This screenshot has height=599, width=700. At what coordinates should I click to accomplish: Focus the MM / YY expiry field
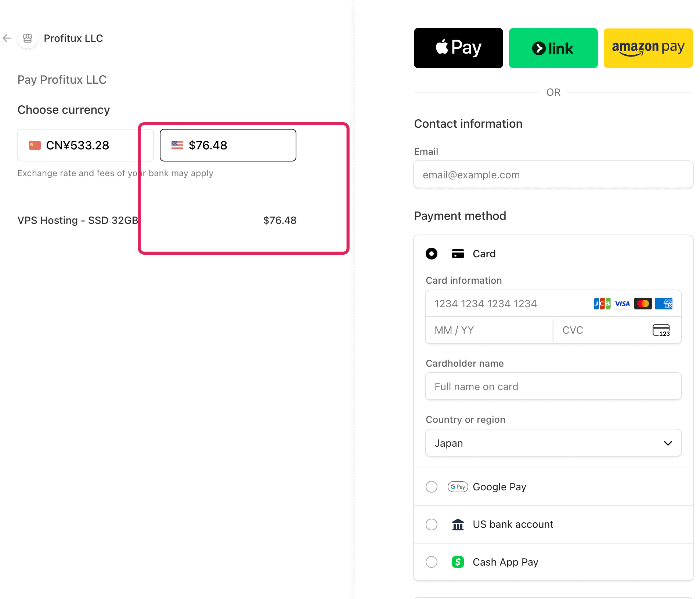tap(489, 330)
